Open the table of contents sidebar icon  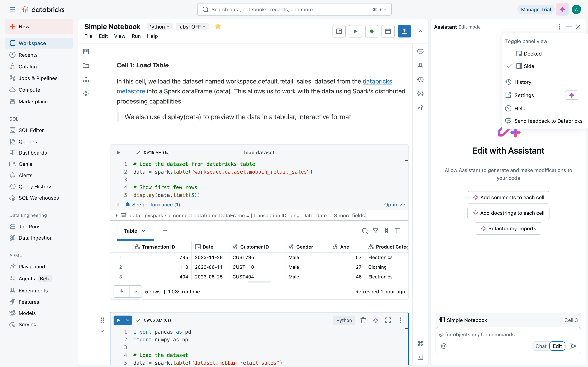[x=86, y=52]
